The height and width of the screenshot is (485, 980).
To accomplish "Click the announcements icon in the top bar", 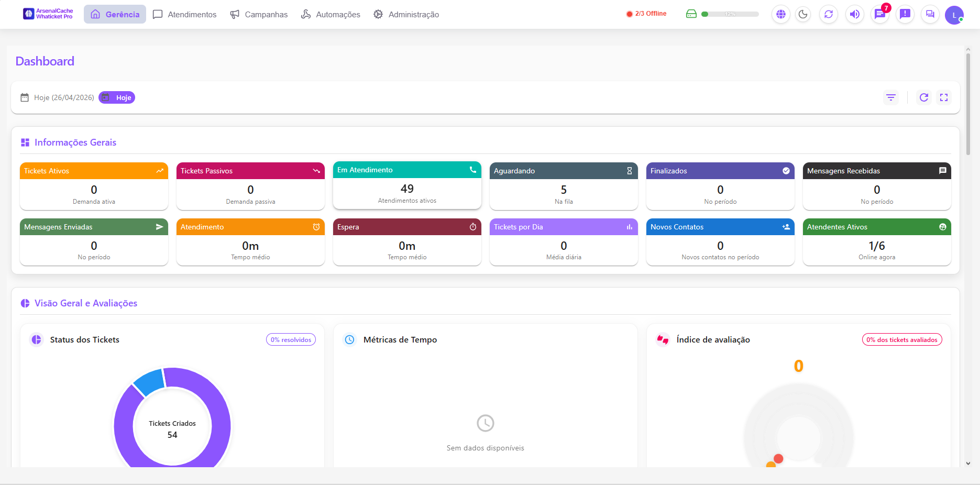I will pos(905,14).
